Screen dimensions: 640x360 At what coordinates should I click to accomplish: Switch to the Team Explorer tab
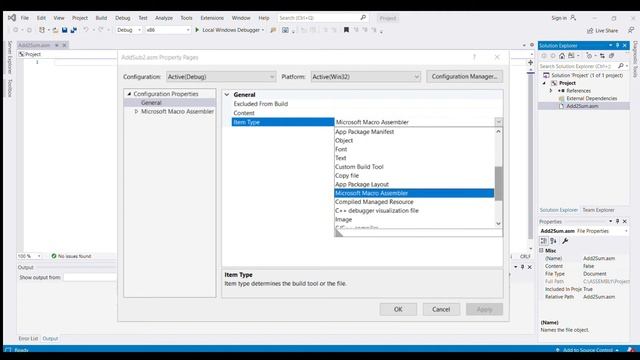point(598,210)
